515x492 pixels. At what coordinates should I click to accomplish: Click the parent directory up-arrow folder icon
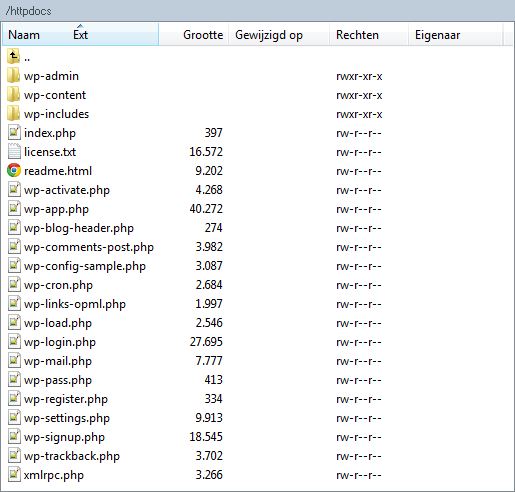pos(13,56)
